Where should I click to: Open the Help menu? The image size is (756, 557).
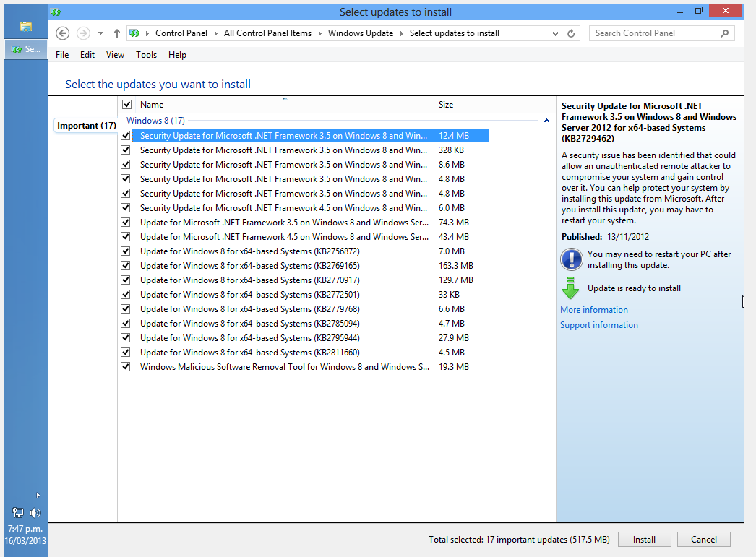coord(177,55)
